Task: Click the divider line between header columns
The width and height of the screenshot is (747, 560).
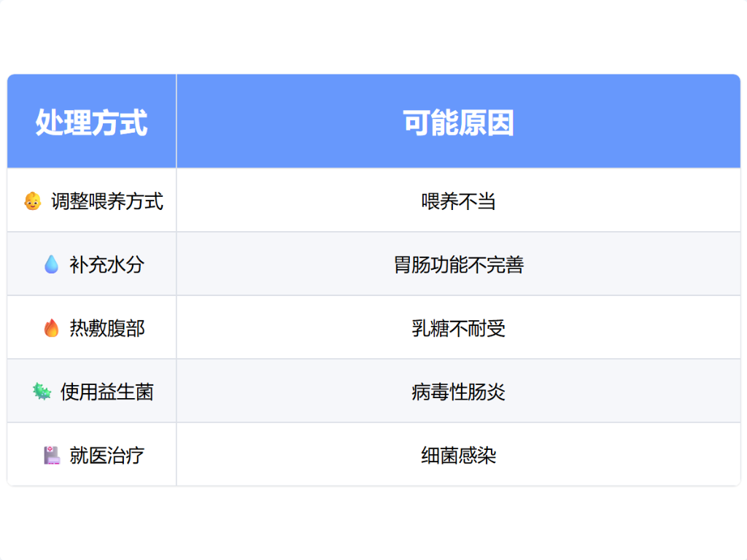Action: coord(177,121)
